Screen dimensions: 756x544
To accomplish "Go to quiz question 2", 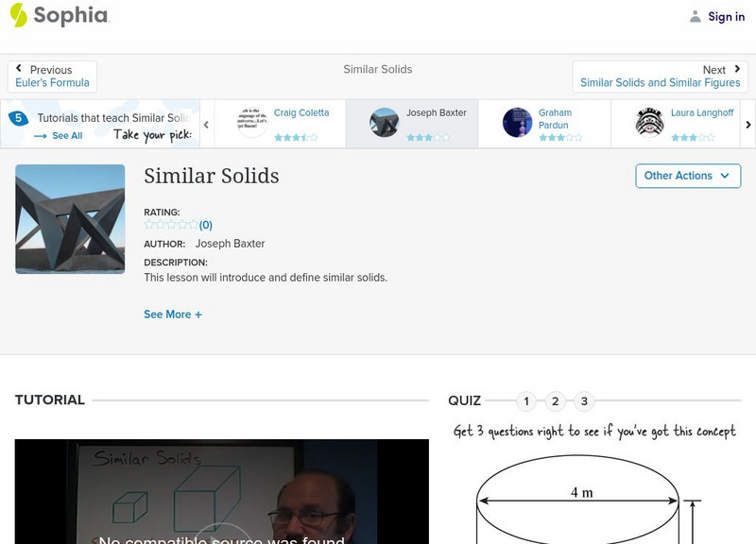I will [556, 401].
